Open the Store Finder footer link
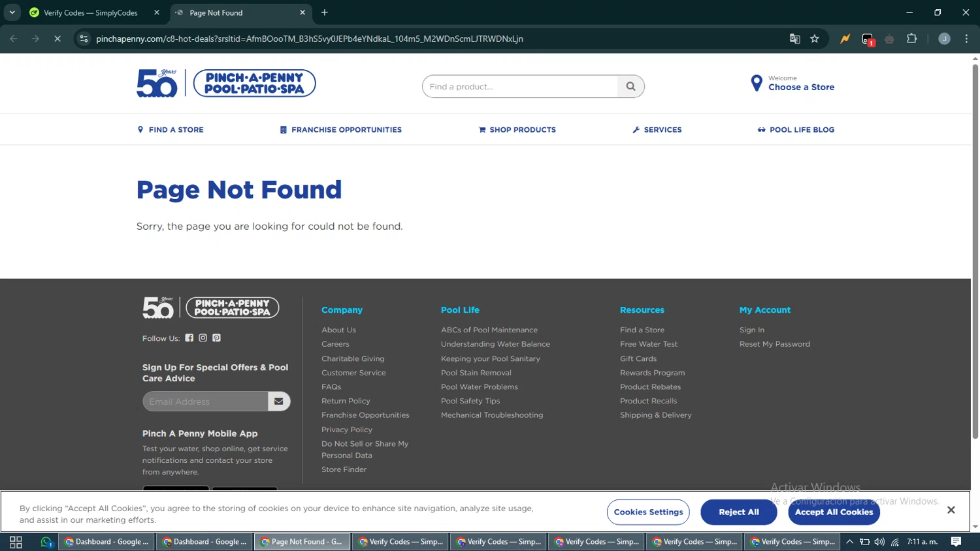The image size is (980, 551). [x=344, y=469]
